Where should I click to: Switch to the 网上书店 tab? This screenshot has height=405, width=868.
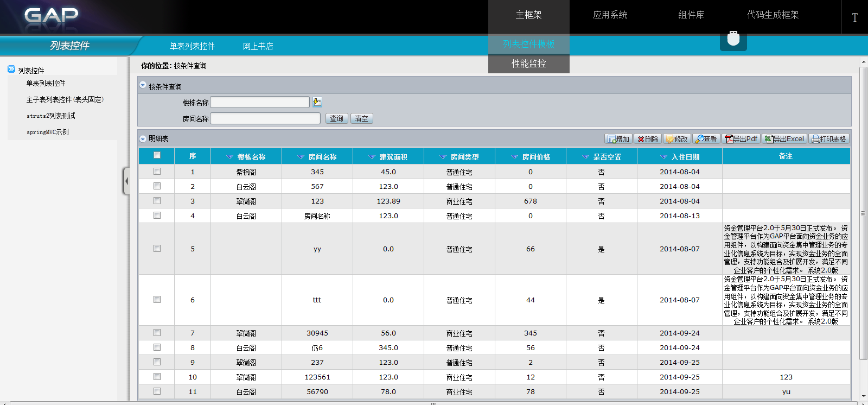point(258,46)
